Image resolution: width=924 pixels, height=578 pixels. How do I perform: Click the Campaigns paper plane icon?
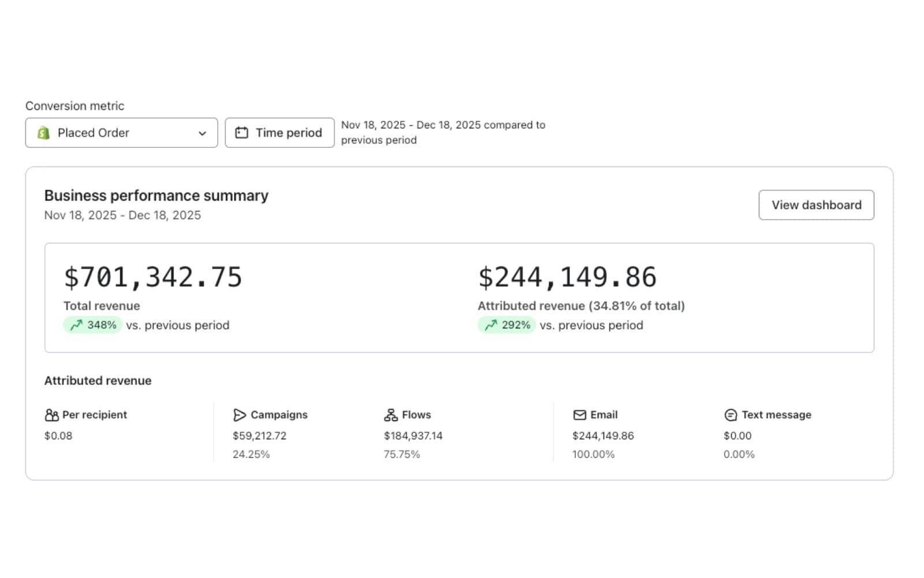click(239, 415)
